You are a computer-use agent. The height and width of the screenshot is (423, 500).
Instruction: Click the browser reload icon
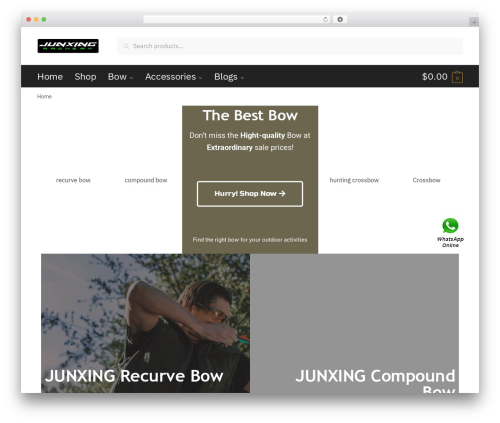pyautogui.click(x=325, y=19)
